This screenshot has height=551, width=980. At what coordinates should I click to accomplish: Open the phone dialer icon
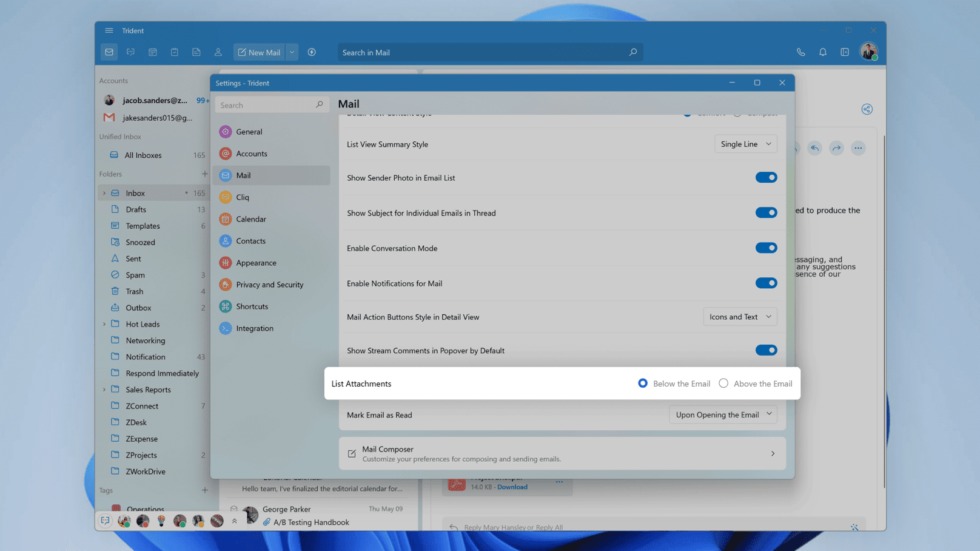click(801, 52)
